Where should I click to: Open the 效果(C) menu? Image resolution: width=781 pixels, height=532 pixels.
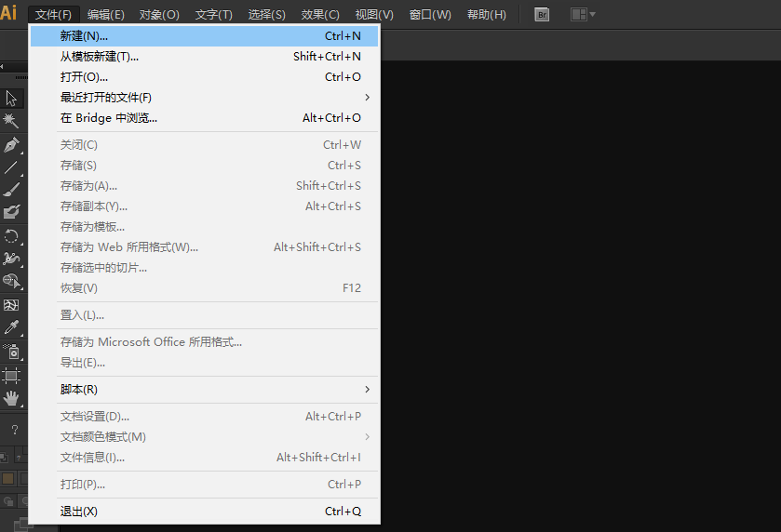pos(320,15)
